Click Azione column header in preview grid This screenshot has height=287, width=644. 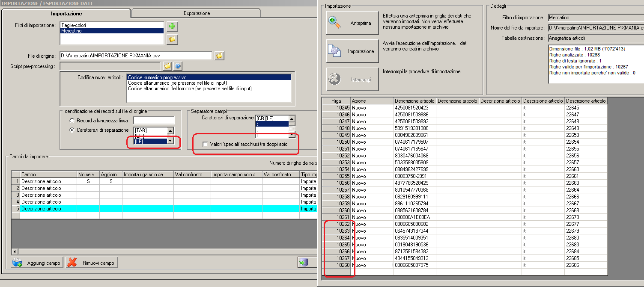(x=372, y=101)
